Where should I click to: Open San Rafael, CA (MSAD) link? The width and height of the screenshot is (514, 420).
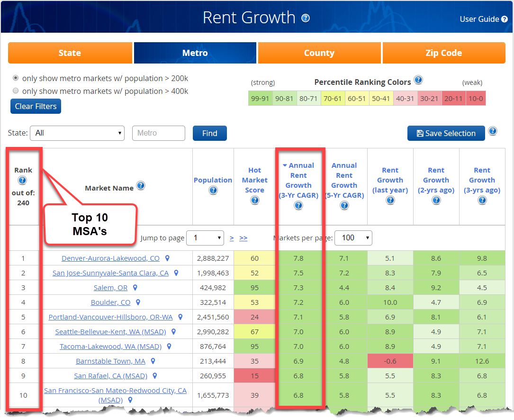[110, 376]
